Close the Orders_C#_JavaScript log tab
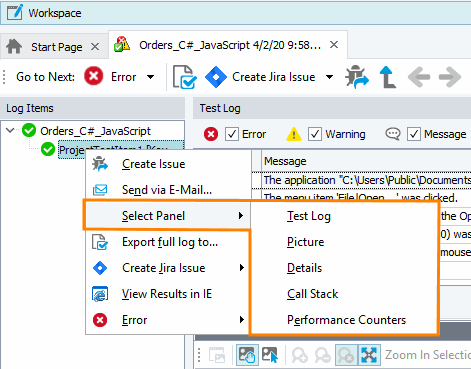 [x=334, y=45]
